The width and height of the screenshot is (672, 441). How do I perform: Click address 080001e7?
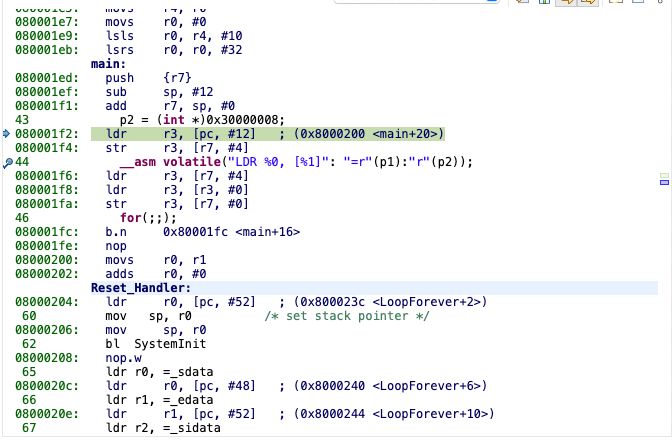click(x=47, y=22)
